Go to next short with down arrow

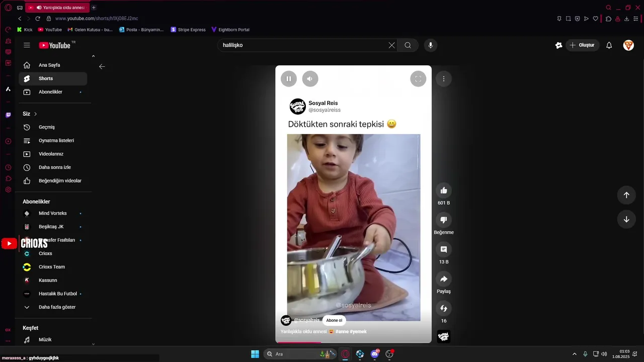(626, 219)
